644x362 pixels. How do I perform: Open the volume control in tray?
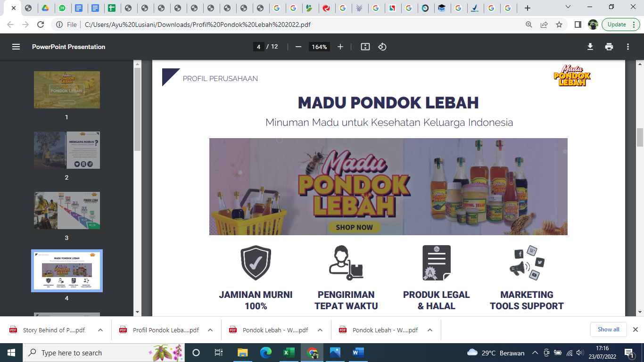click(580, 353)
